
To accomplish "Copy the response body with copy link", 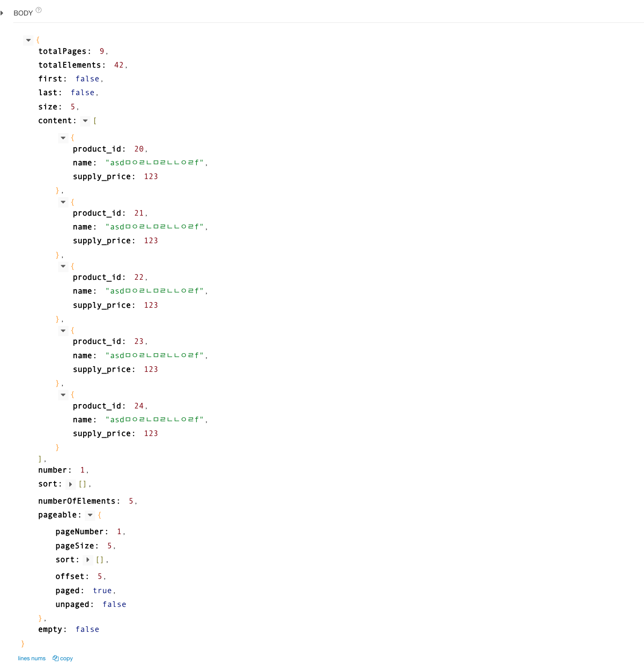I will pos(63,658).
